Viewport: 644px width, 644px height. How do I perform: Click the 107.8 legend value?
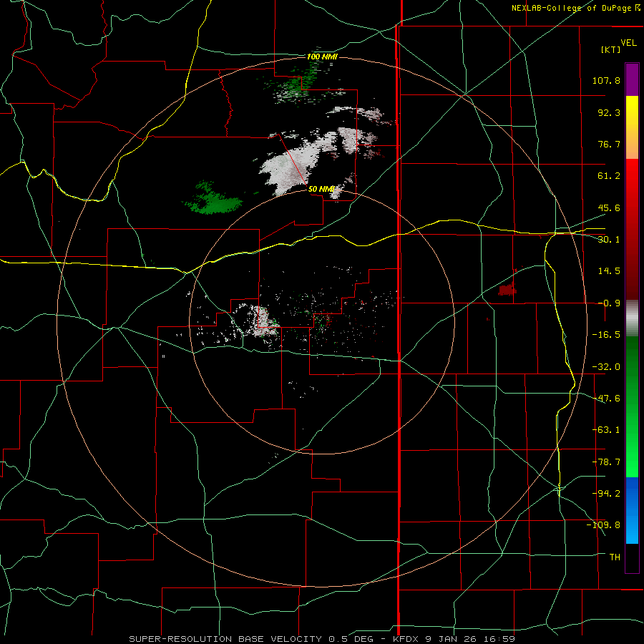tap(606, 80)
